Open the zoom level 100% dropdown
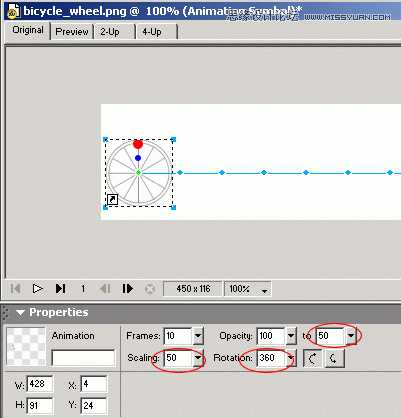 [265, 290]
